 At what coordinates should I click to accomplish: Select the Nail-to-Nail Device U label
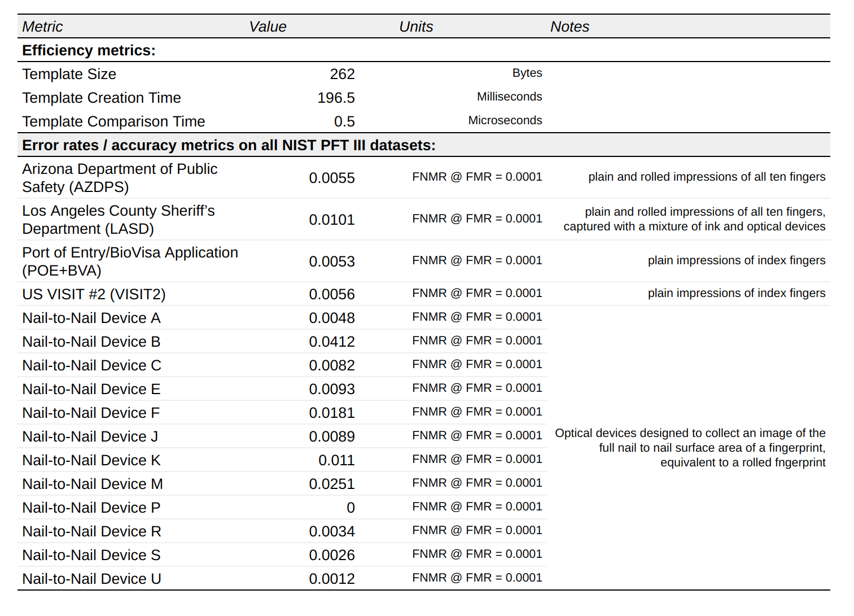tap(91, 579)
